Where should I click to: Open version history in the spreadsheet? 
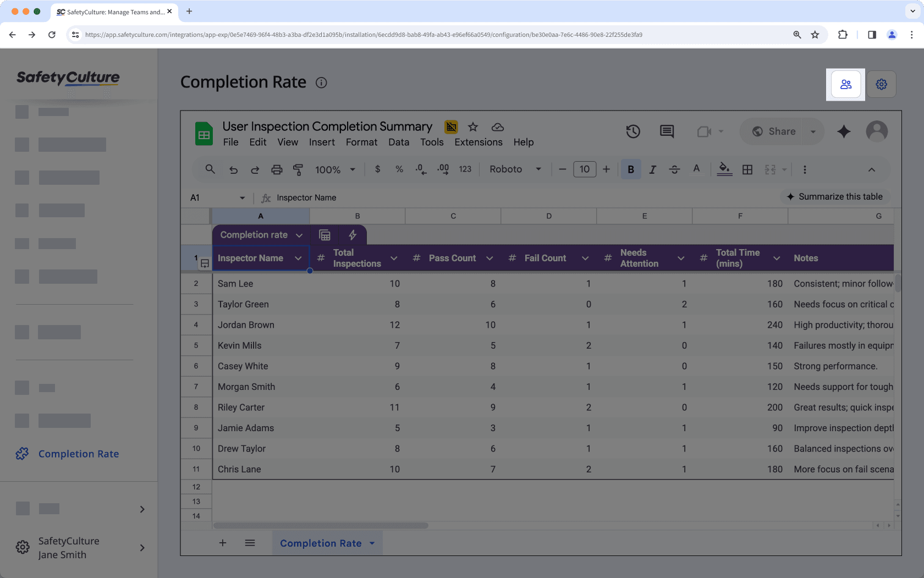[x=632, y=131]
